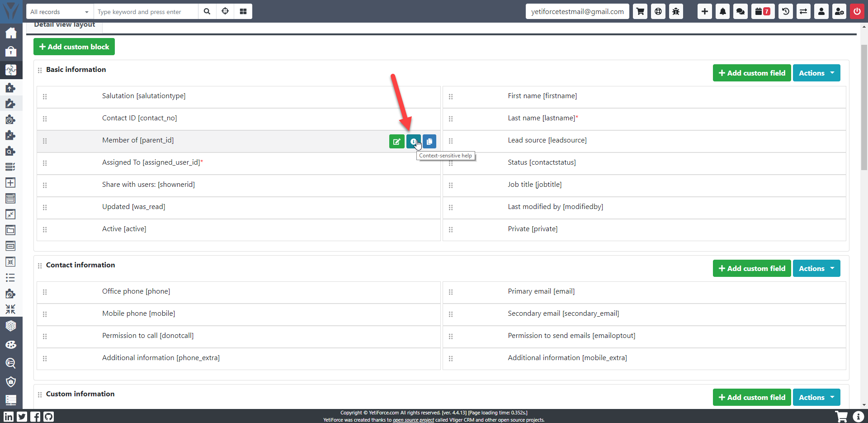Click the swap arrows icon in top bar

[x=803, y=11]
